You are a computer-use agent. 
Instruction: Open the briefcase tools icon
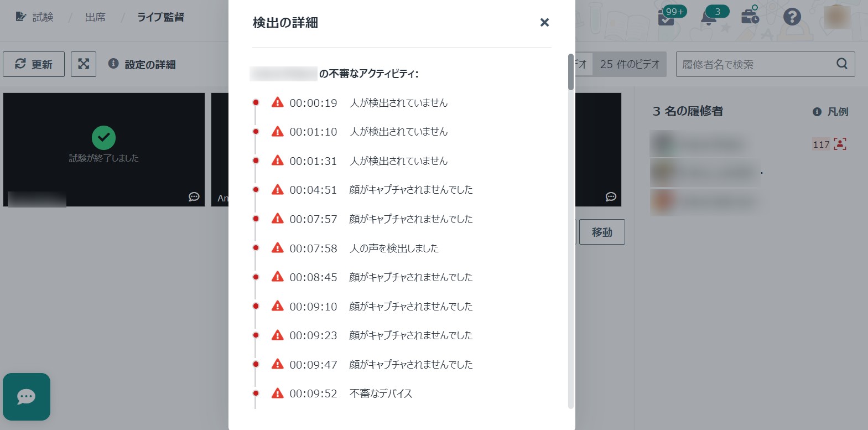tap(750, 15)
